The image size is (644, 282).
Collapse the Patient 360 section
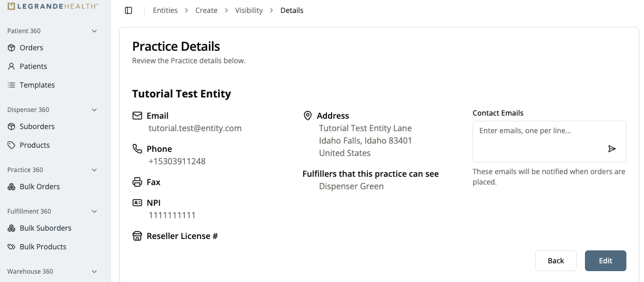[94, 31]
